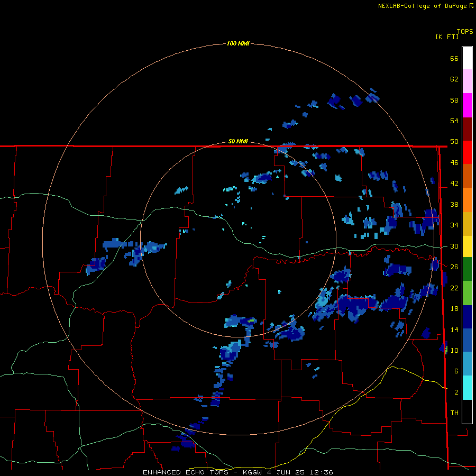Screen dimensions: 476x476
Task: Select the gold 34 kft legend swatch
Action: pos(467,224)
